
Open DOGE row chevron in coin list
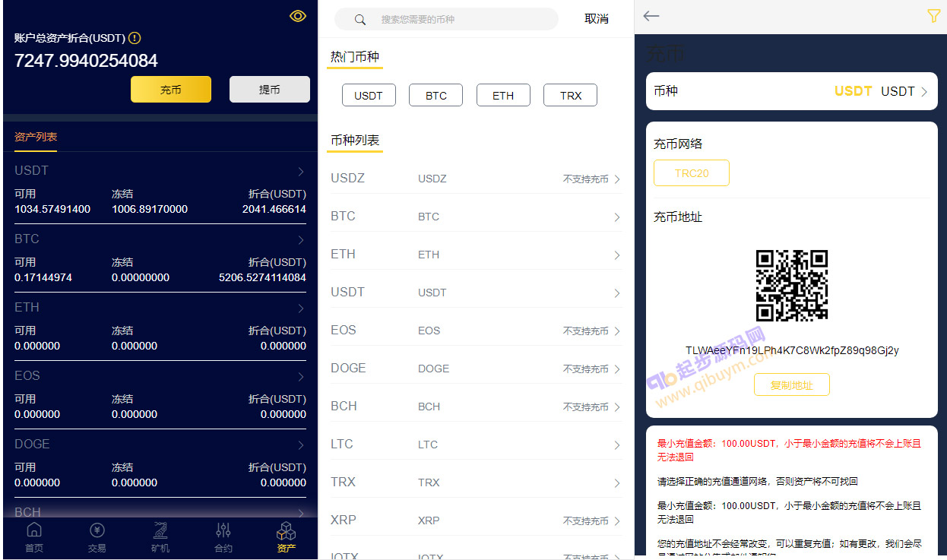point(617,369)
